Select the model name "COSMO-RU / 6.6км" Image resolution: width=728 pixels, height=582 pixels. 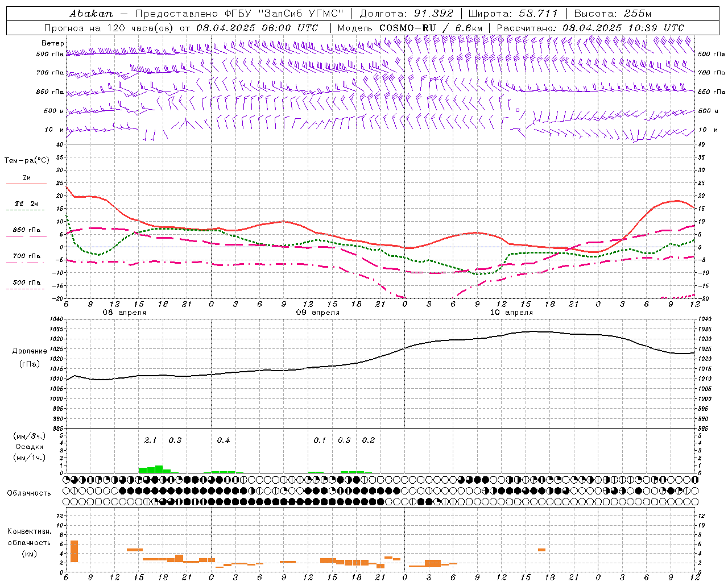click(431, 28)
